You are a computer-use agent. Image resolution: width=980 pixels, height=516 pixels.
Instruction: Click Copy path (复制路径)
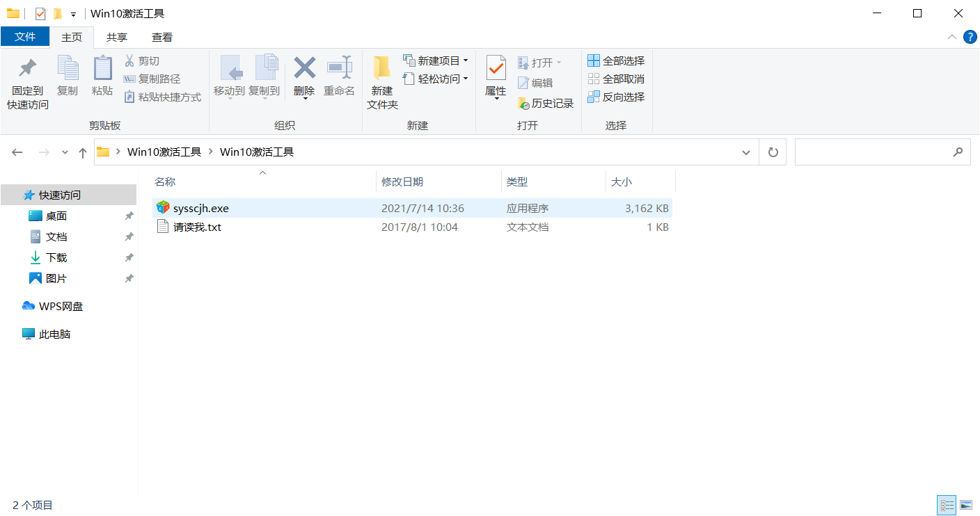pyautogui.click(x=152, y=79)
